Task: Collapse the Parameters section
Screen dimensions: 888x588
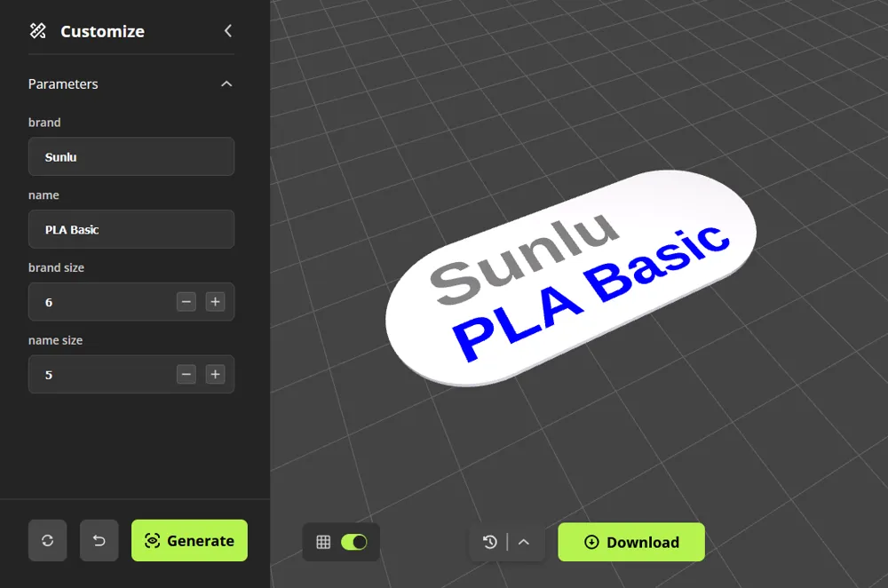Action: 226,83
